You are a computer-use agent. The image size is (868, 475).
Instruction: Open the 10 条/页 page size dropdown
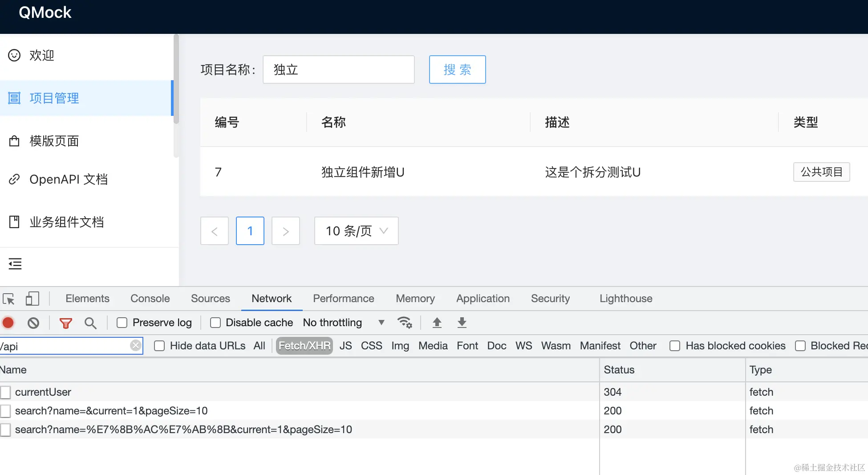(x=356, y=231)
